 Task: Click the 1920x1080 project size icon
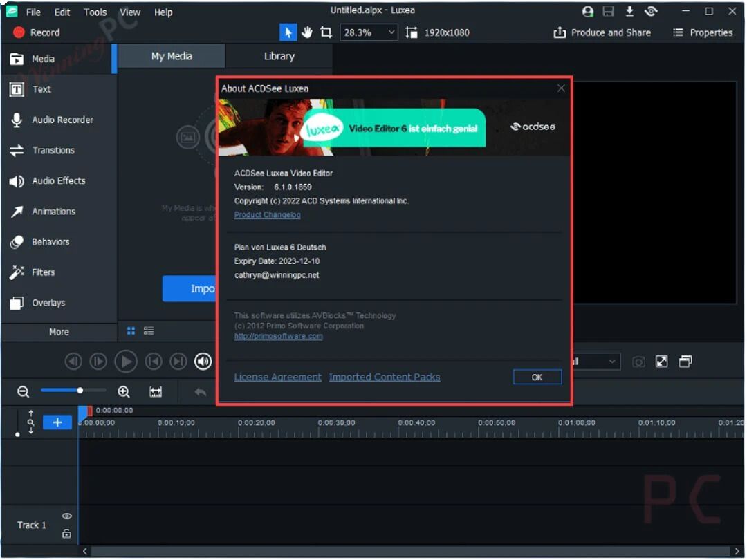(x=411, y=32)
